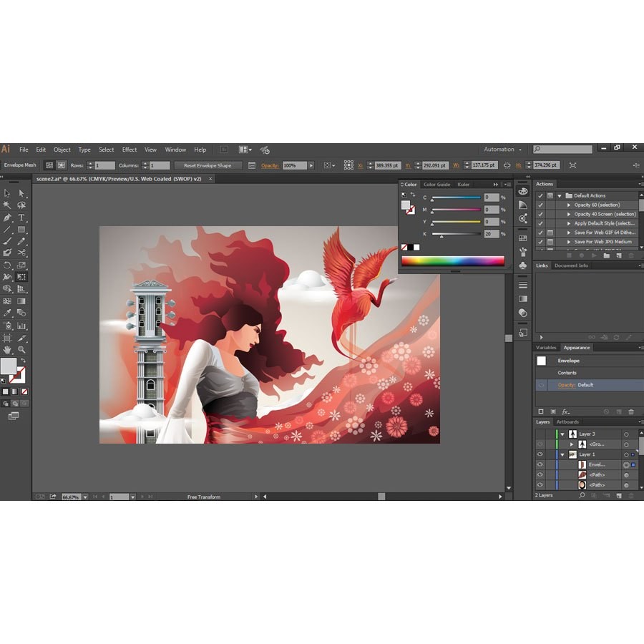Open the Automation workspace dropdown

tap(503, 150)
